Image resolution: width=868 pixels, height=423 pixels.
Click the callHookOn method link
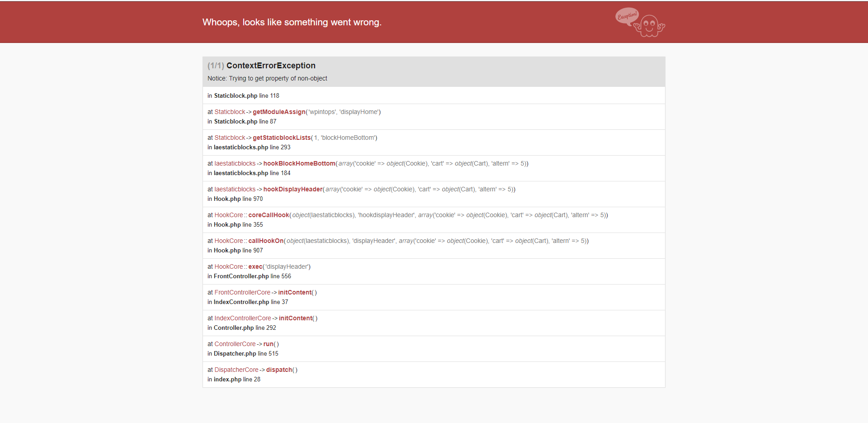point(266,241)
